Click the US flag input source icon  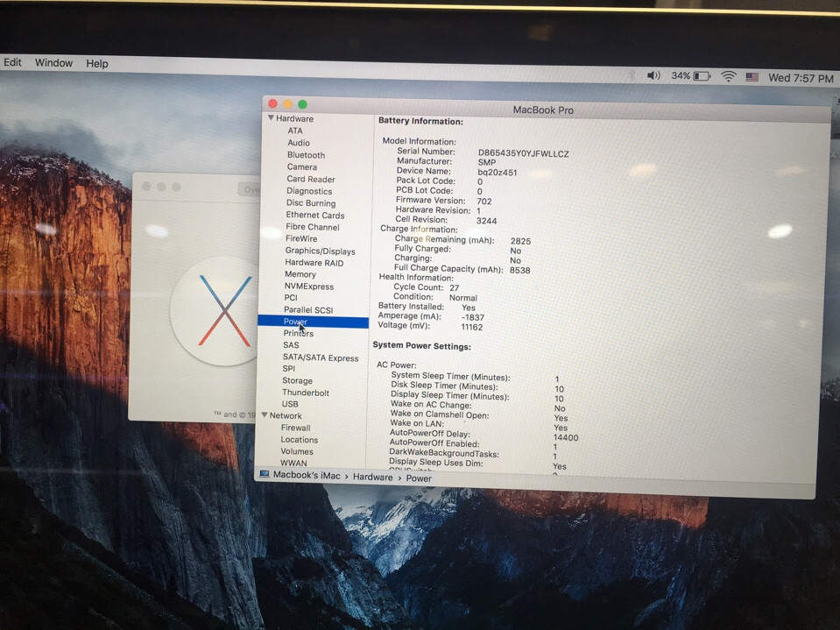752,77
